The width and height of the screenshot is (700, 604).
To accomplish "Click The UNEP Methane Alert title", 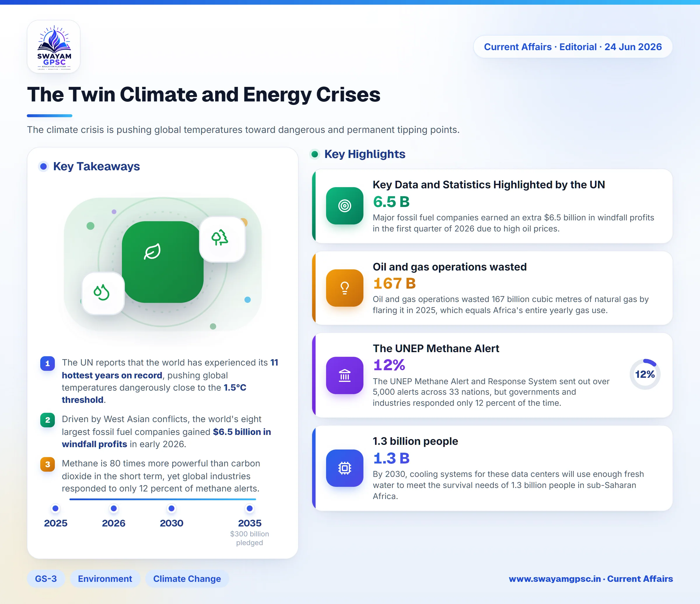I will click(x=435, y=348).
